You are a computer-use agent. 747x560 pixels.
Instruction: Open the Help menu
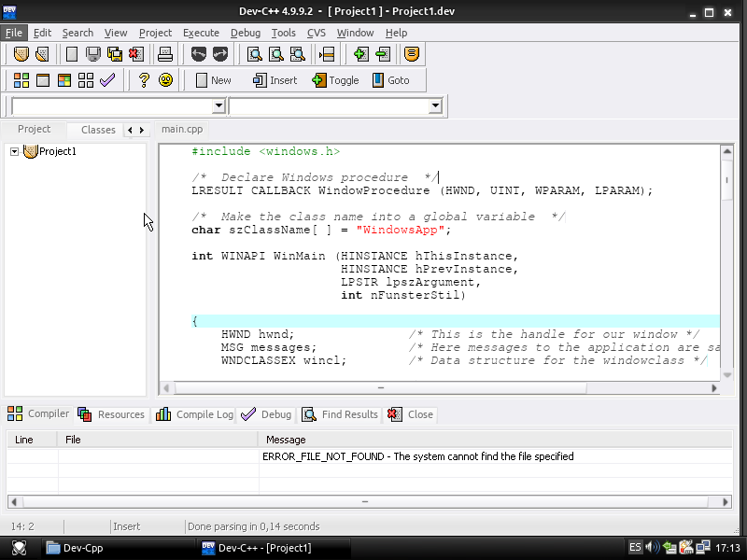point(396,33)
